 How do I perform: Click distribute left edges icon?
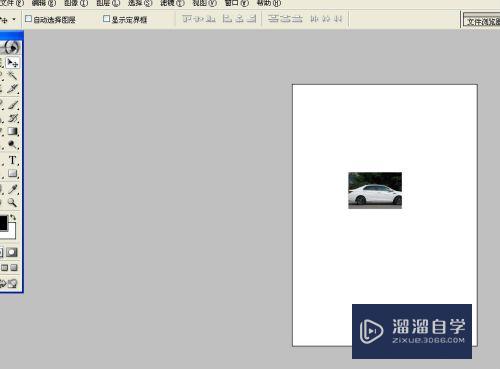[314, 19]
